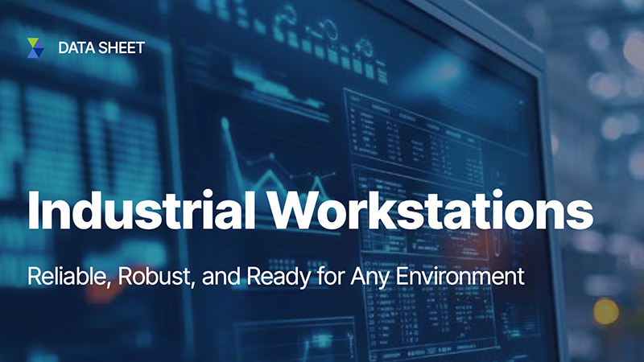Click the green and blue triangle logo

[35, 47]
